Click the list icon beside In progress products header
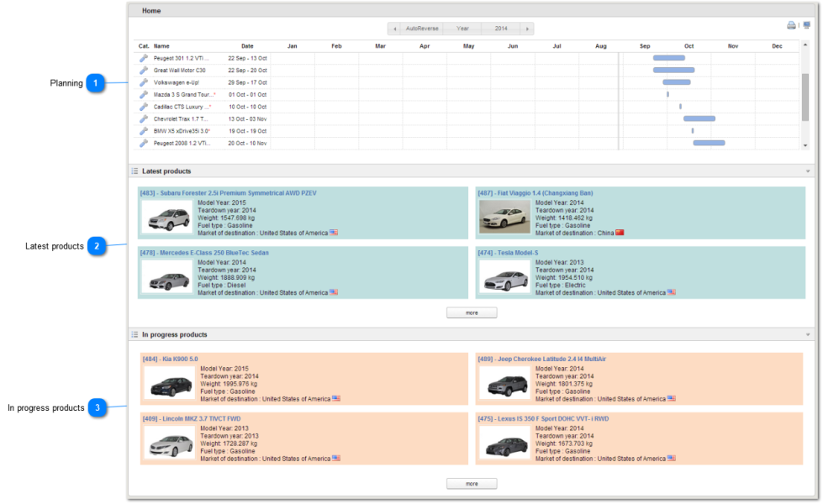This screenshot has width=823, height=504. click(x=135, y=334)
